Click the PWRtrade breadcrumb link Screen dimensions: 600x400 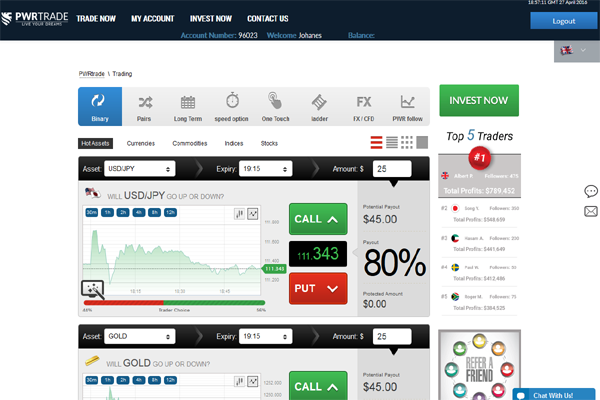(91, 73)
